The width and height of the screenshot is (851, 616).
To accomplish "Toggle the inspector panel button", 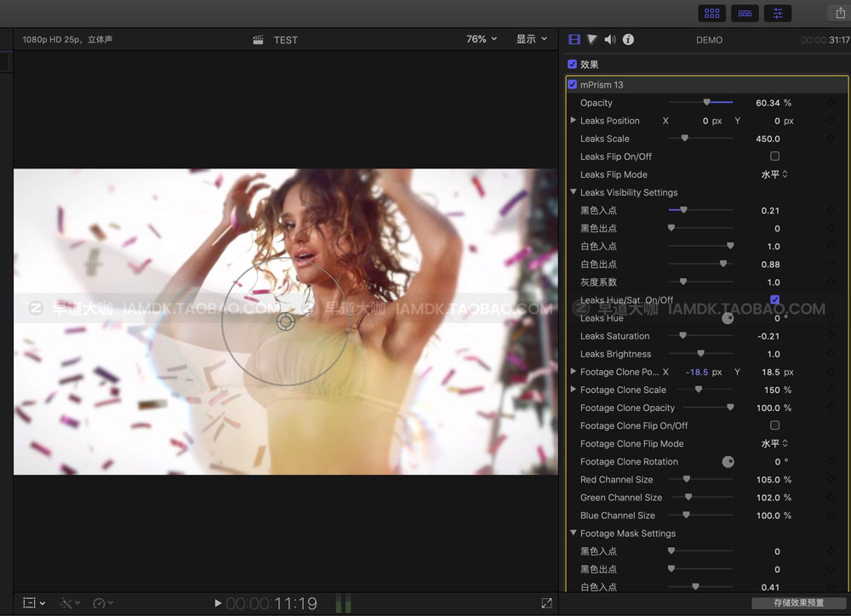I will [777, 14].
